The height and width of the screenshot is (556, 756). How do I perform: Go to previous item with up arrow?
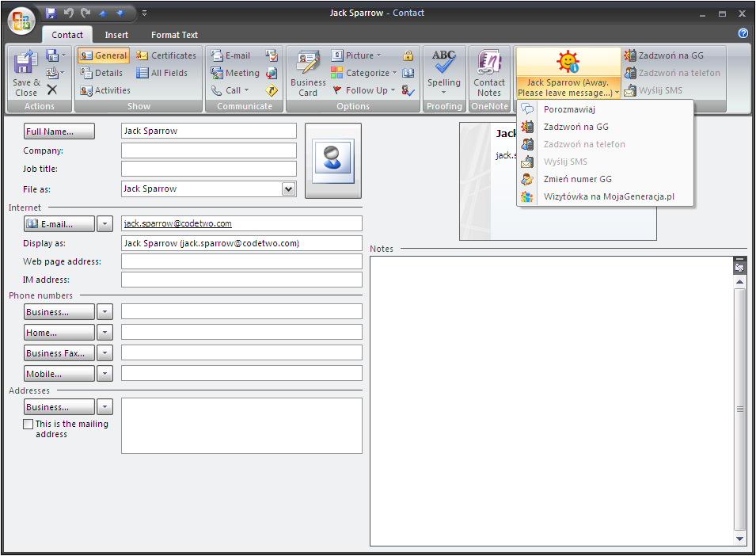[x=103, y=13]
